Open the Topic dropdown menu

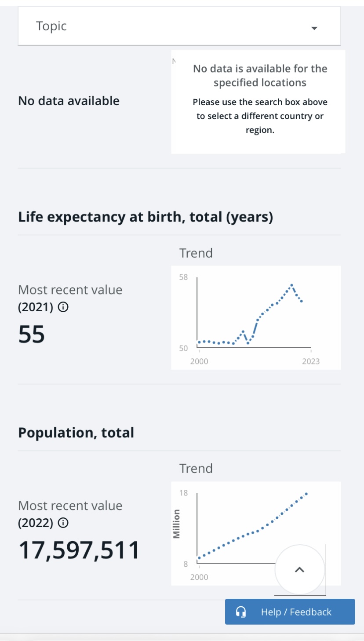click(179, 26)
